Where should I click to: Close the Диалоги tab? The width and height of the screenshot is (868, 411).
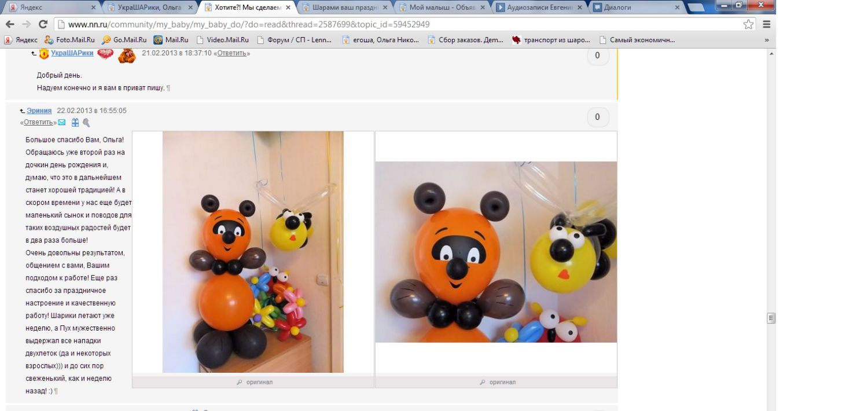(x=677, y=8)
